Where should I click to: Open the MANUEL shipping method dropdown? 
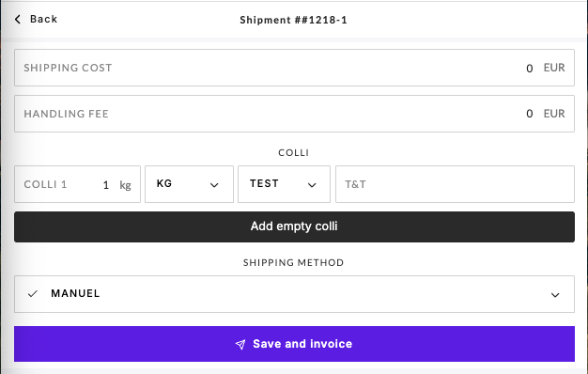point(294,294)
